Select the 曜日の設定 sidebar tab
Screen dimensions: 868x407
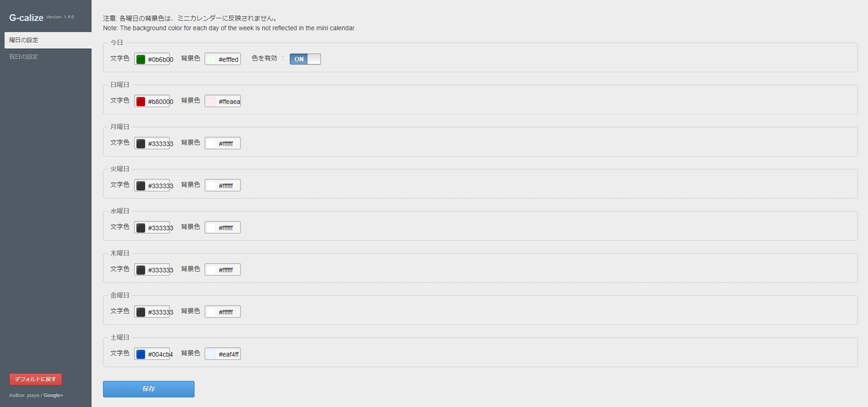[x=48, y=40]
